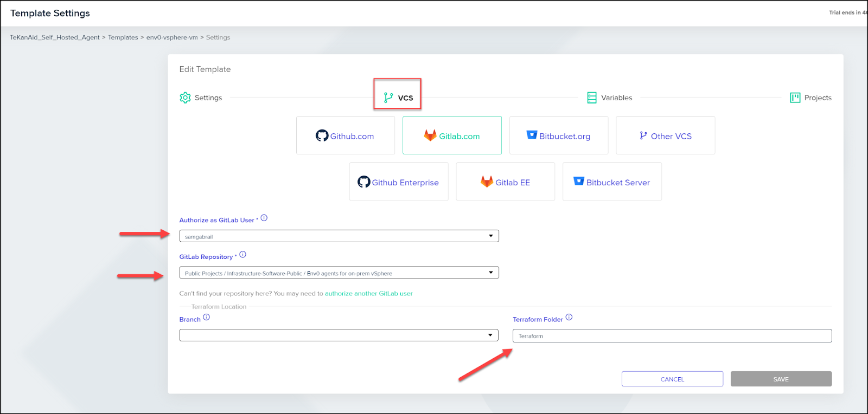Viewport: 868px width, 414px height.
Task: Select Bitbucket Server as VCS provider
Action: 612,182
